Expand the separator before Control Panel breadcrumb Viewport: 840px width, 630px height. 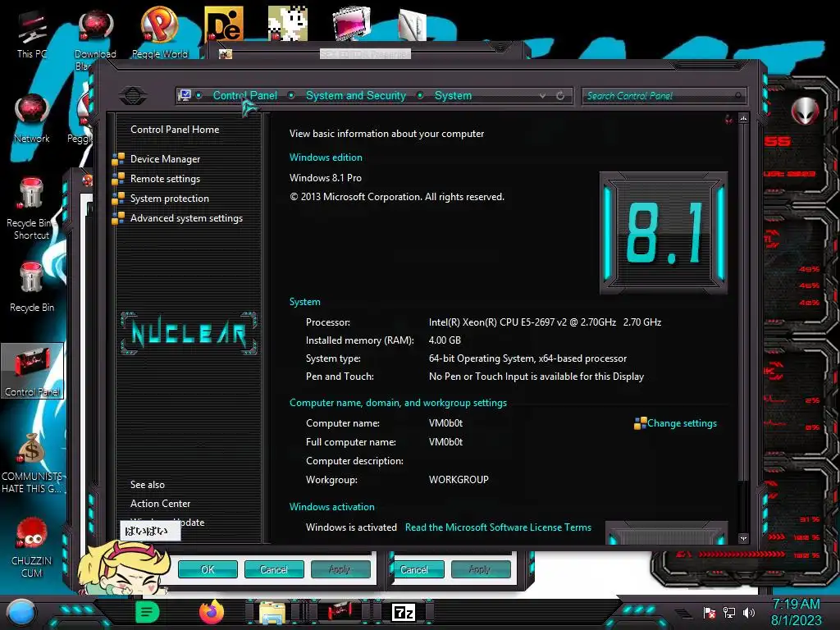coord(199,95)
